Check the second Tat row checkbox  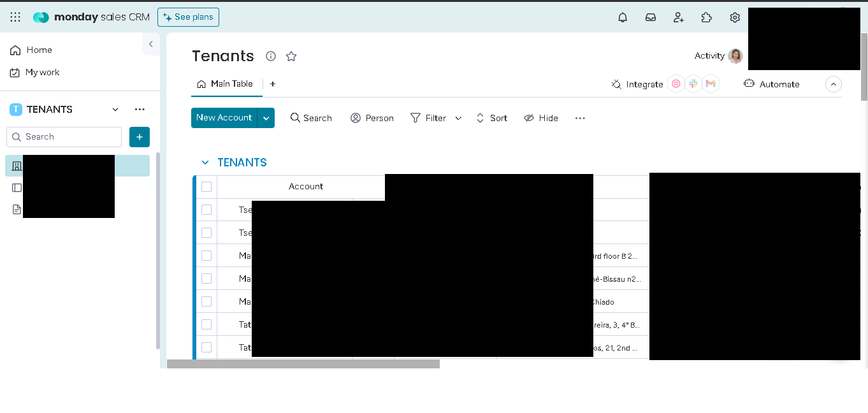tap(206, 347)
